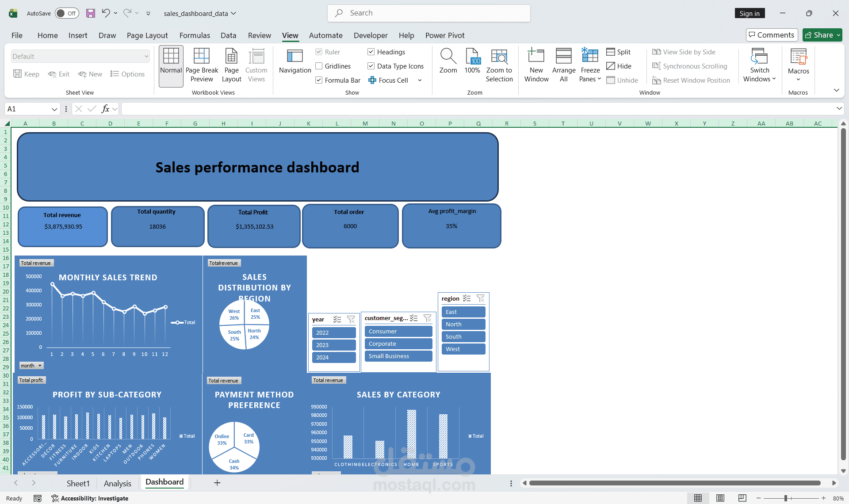The width and height of the screenshot is (849, 504).
Task: Click the zoom slider handle
Action: [x=786, y=498]
